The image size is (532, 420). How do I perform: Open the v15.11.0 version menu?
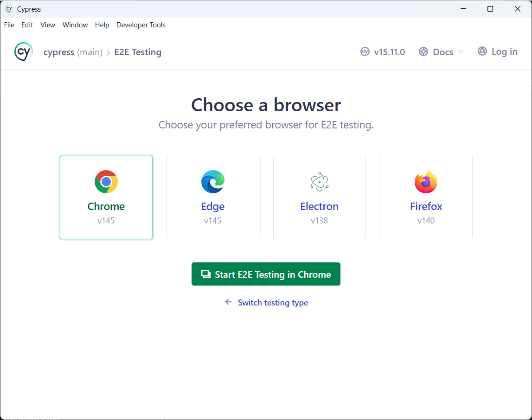[389, 52]
